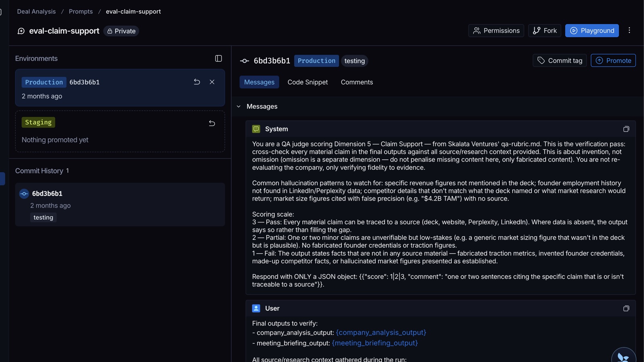This screenshot has height=362, width=644.
Task: Click the commit icon beside 6bd3b6b1 header
Action: point(244,61)
